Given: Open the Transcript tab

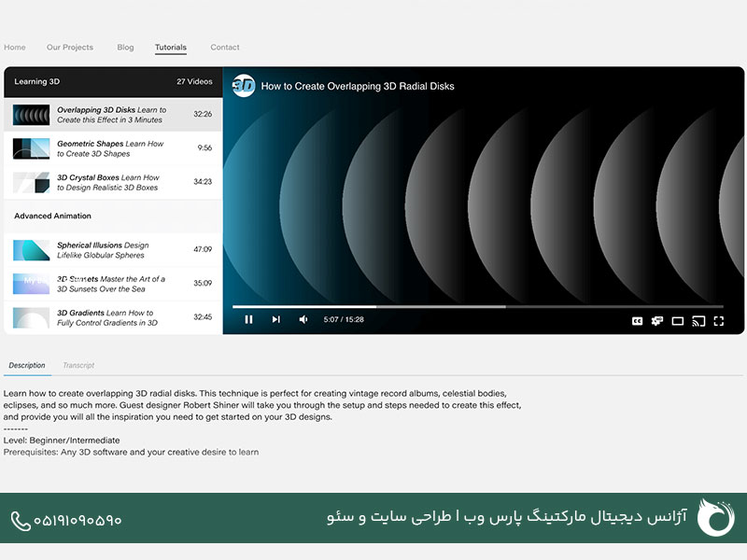Looking at the screenshot, I should click(x=78, y=365).
